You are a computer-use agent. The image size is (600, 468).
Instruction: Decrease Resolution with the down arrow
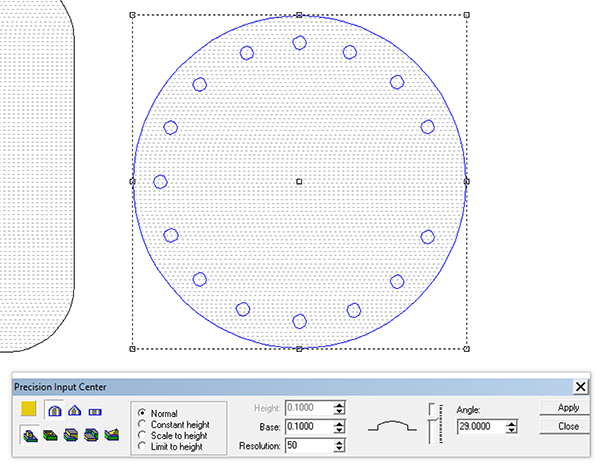339,449
